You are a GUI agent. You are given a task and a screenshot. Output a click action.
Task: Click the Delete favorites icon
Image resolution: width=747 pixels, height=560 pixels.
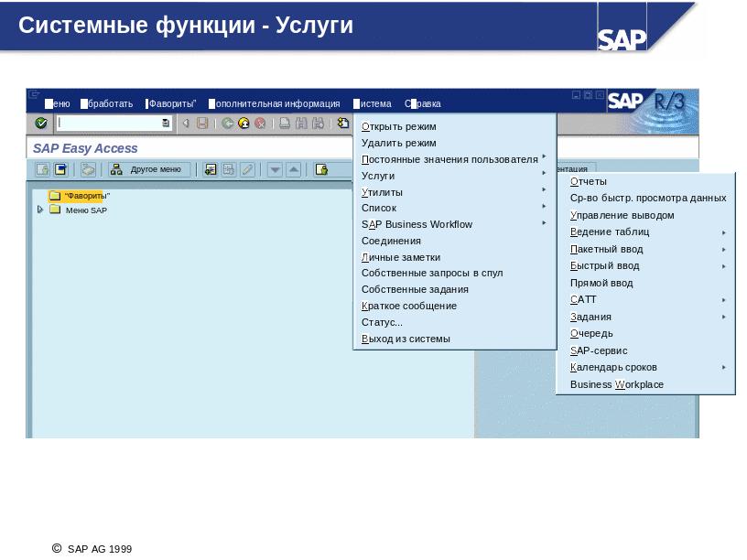(x=229, y=169)
